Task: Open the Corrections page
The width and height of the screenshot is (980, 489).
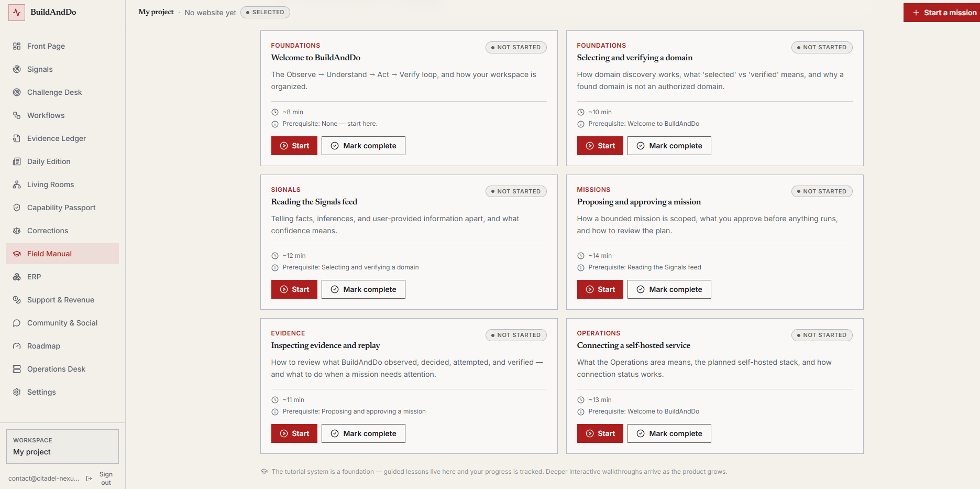Action: coord(62,231)
